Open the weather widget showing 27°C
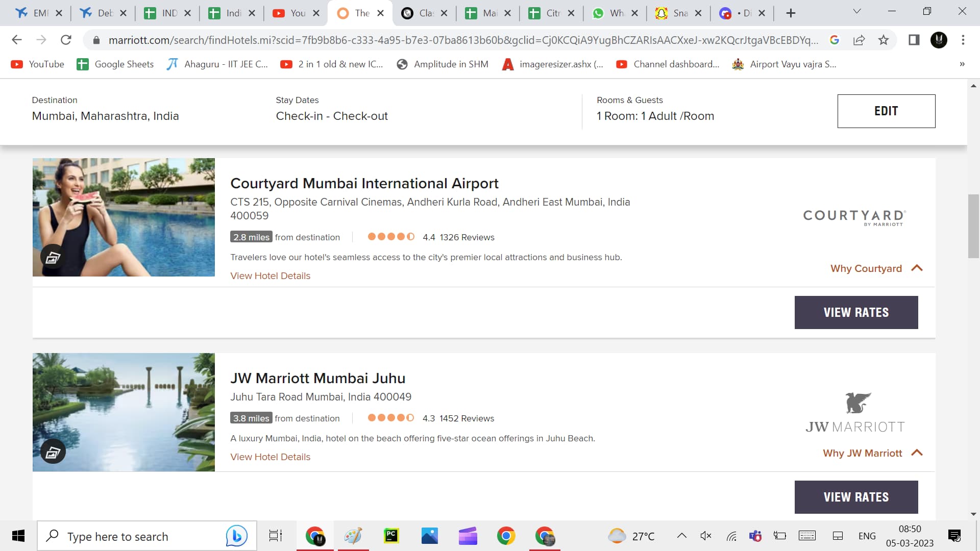 coord(631,536)
